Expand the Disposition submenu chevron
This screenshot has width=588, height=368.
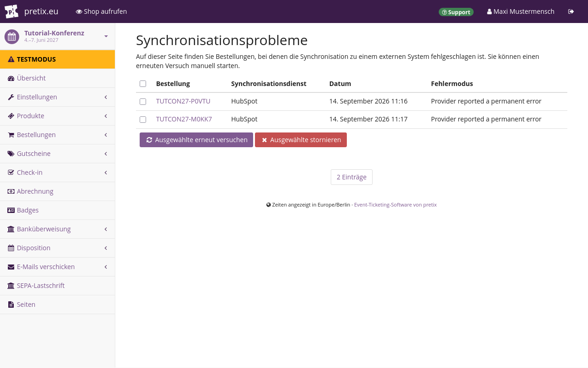pyautogui.click(x=106, y=248)
